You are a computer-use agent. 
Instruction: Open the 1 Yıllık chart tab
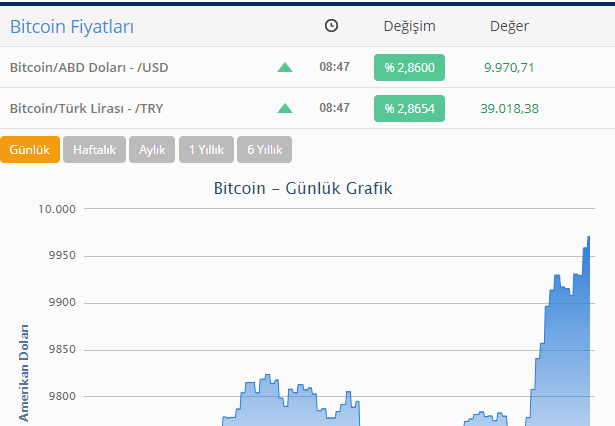tap(206, 149)
